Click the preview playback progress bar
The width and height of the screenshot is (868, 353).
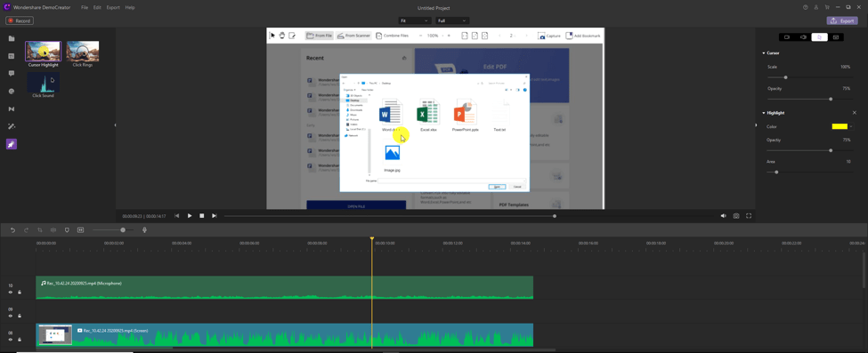(x=390, y=216)
